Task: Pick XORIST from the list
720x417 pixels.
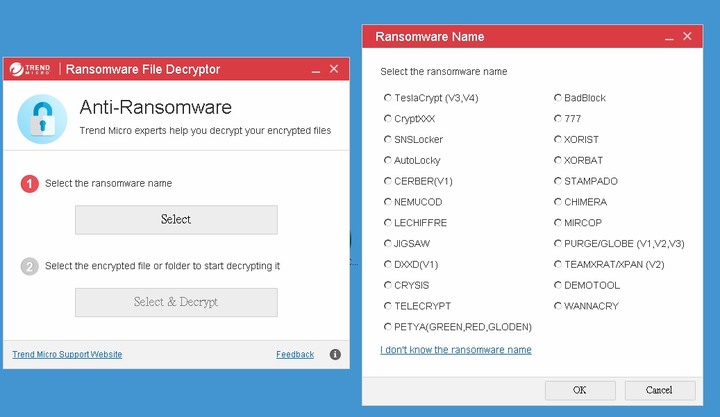Action: click(x=558, y=139)
